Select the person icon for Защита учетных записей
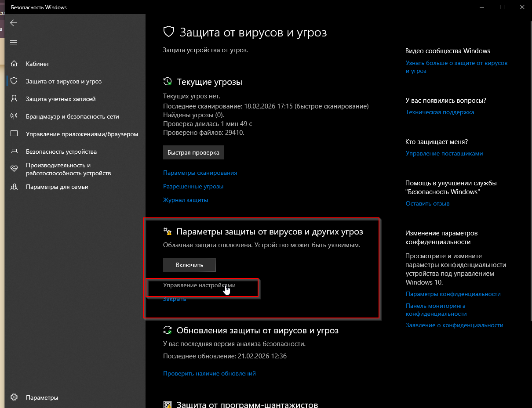The width and height of the screenshot is (532, 408). (x=14, y=99)
